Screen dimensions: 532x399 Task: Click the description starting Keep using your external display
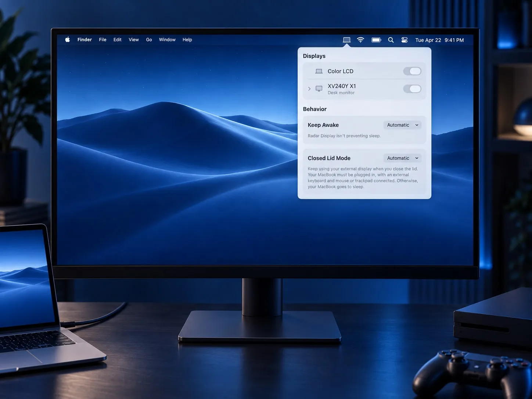click(363, 178)
